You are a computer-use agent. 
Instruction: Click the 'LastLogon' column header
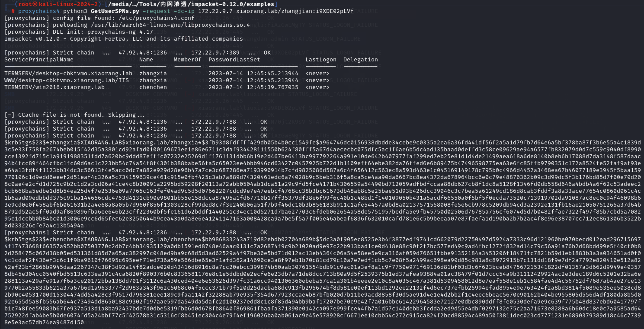(x=321, y=59)
